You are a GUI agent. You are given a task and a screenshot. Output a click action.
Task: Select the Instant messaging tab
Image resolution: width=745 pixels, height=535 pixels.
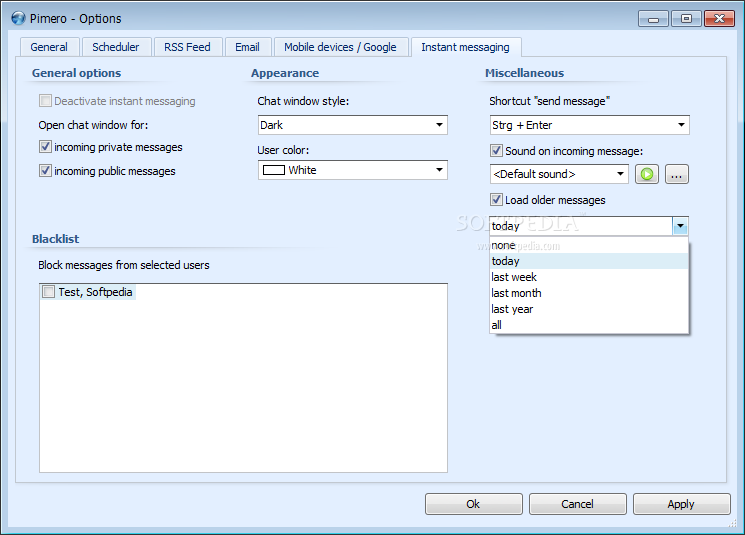[466, 47]
